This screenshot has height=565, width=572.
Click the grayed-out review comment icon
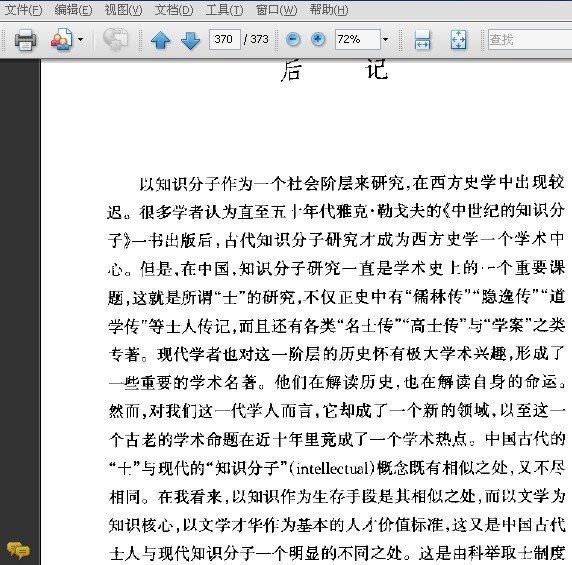(115, 39)
